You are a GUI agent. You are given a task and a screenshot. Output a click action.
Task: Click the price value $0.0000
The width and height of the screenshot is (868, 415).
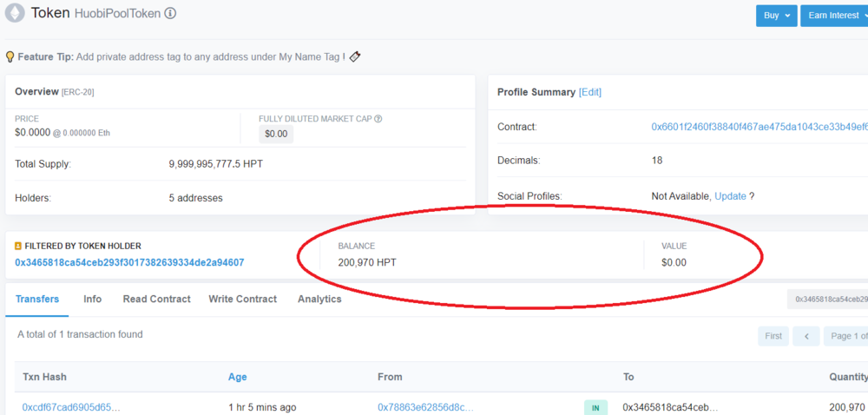(33, 133)
